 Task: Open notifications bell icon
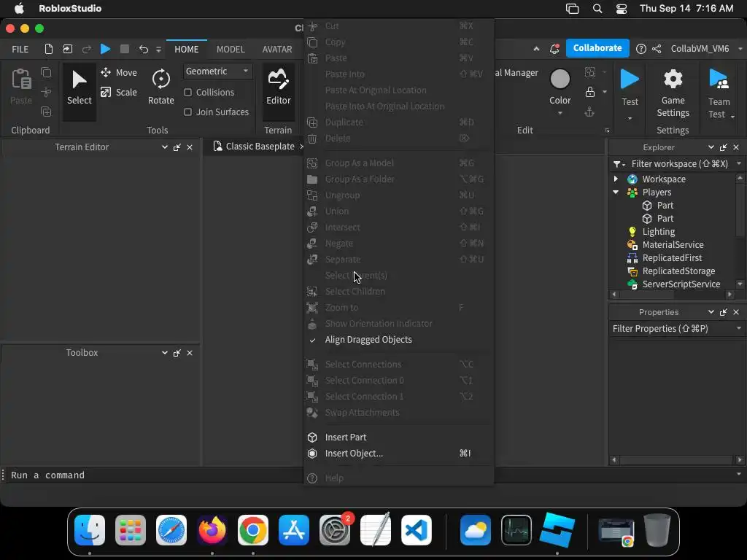554,49
